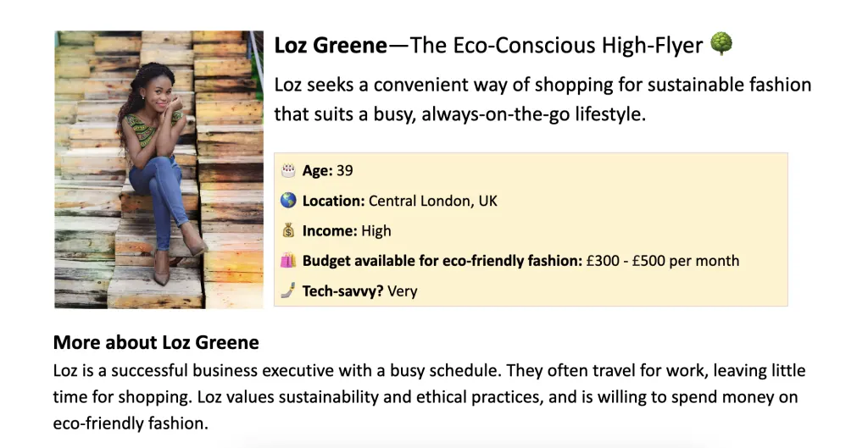868x448 pixels.
Task: Click the eco-friendly fashion closing line
Action: (x=131, y=423)
